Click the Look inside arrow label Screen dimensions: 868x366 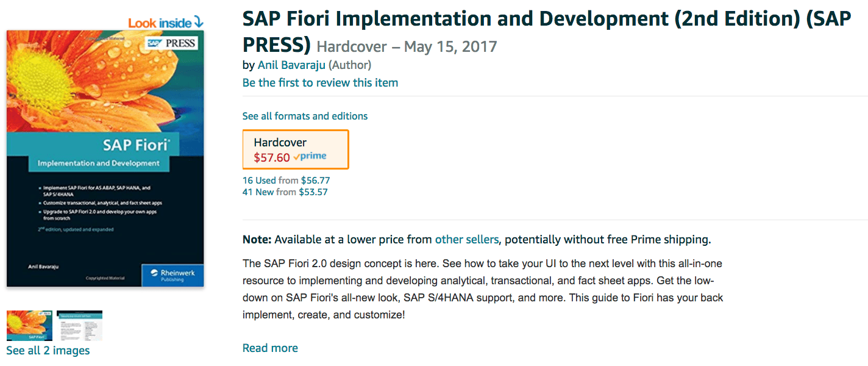166,23
